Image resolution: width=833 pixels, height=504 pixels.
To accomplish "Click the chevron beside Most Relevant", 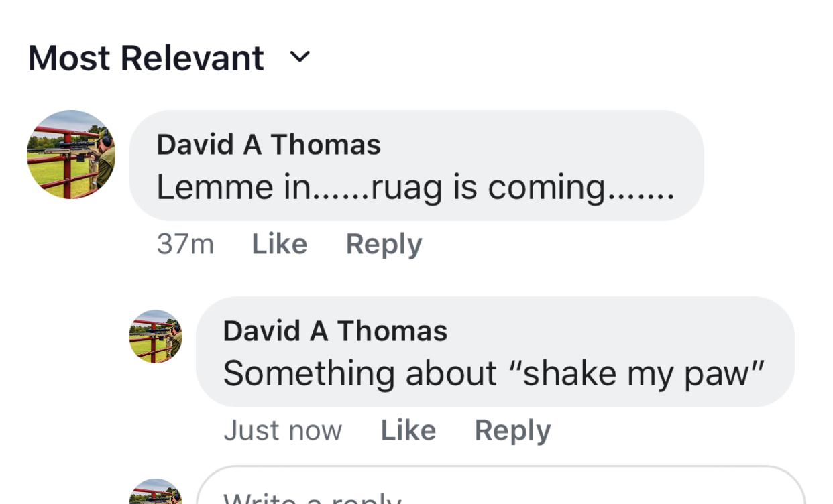I will (x=300, y=58).
